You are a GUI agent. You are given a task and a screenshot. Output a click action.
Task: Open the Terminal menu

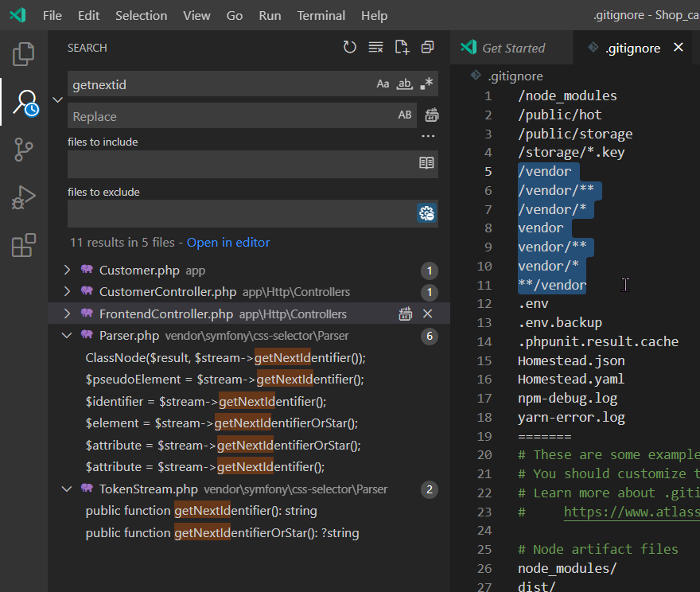321,15
